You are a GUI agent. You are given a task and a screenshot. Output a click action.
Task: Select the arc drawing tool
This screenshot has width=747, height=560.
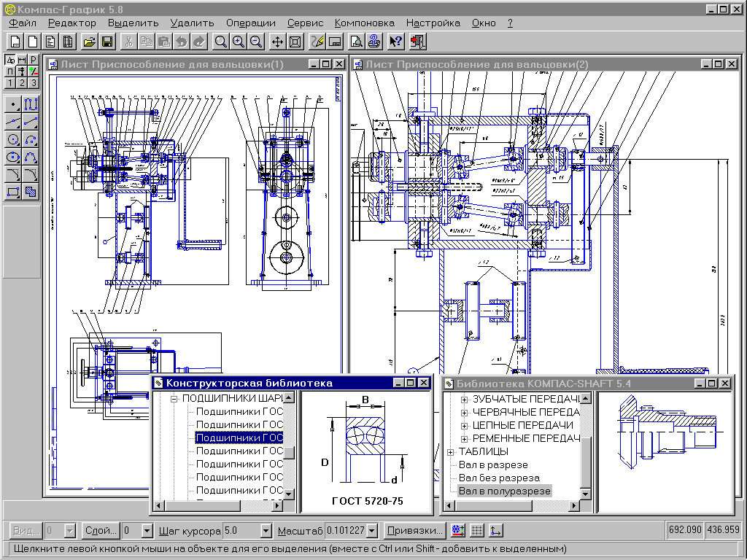31,139
